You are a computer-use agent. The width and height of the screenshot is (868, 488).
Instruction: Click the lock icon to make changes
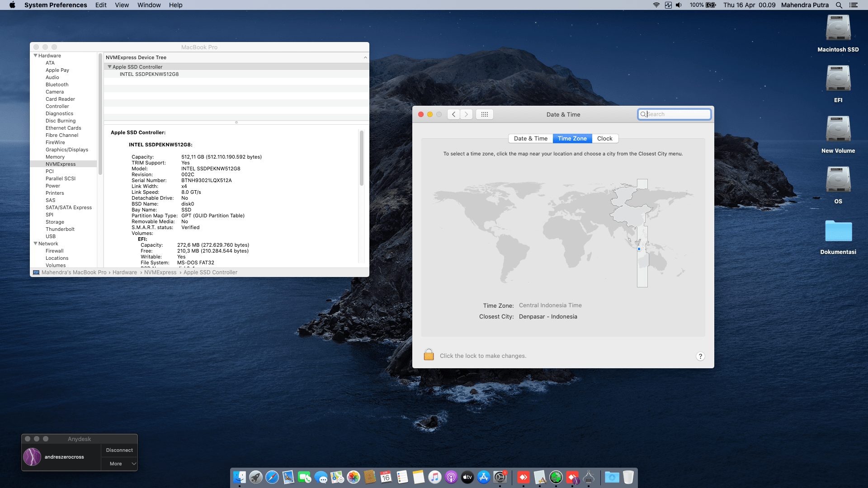click(x=429, y=355)
